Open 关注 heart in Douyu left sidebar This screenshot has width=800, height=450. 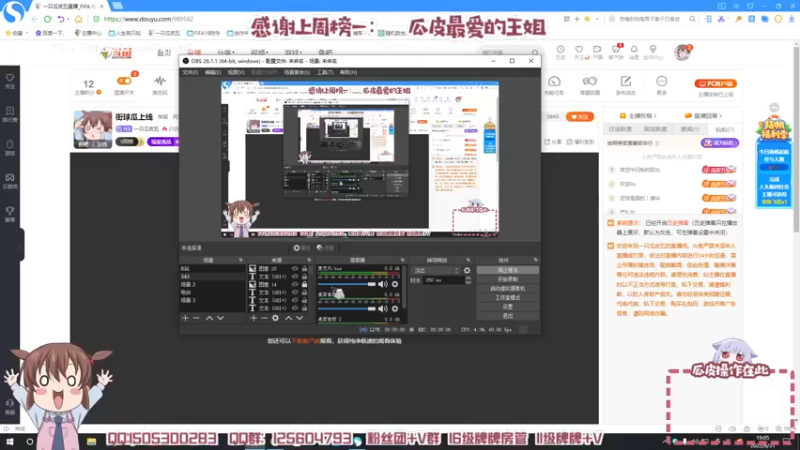[10, 81]
